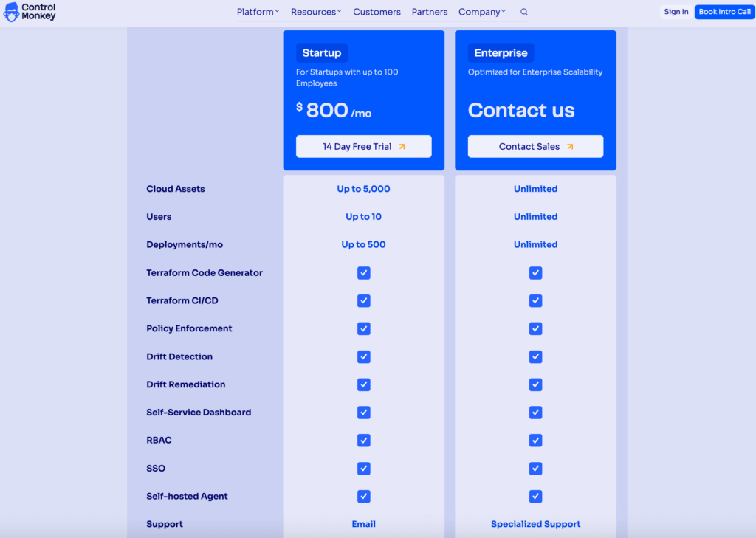This screenshot has width=756, height=538.
Task: Click Enterprise Policy Enforcement checkmark
Action: [535, 328]
